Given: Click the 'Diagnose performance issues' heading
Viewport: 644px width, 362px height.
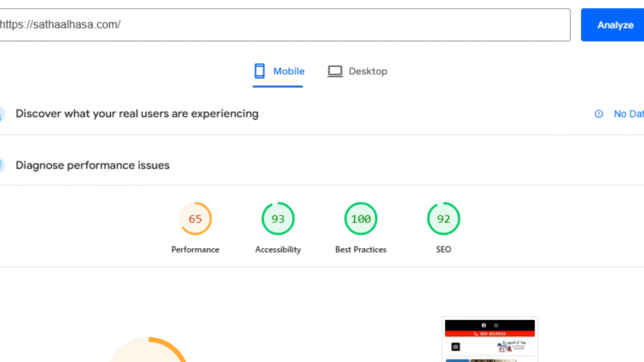Looking at the screenshot, I should click(x=92, y=165).
